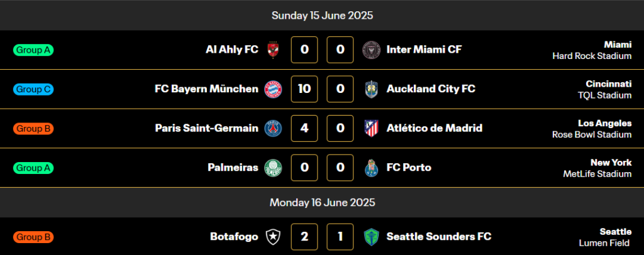Screen dimensions: 644x255
Task: Click the Seattle Sounders FC crest
Action: coord(372,237)
